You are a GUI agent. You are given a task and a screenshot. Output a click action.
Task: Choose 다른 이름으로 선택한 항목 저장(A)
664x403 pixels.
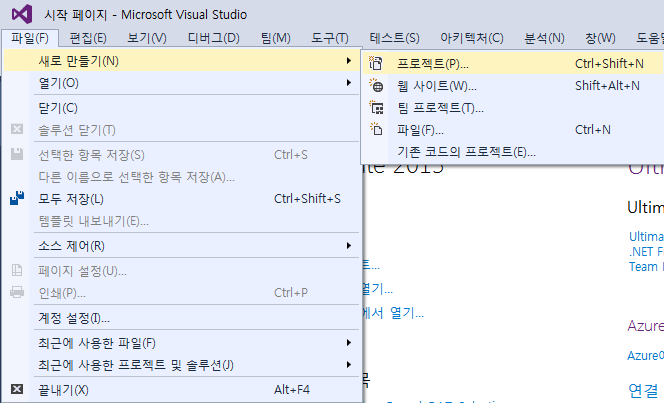[182, 177]
